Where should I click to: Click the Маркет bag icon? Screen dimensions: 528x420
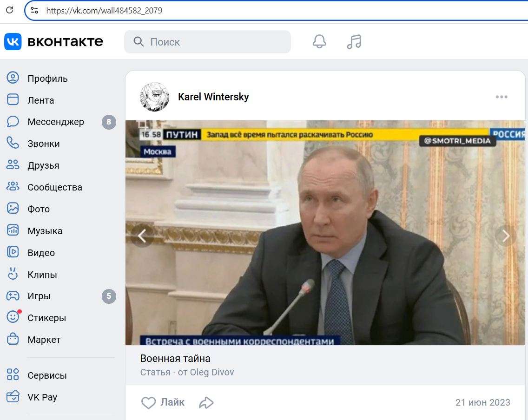(x=13, y=339)
